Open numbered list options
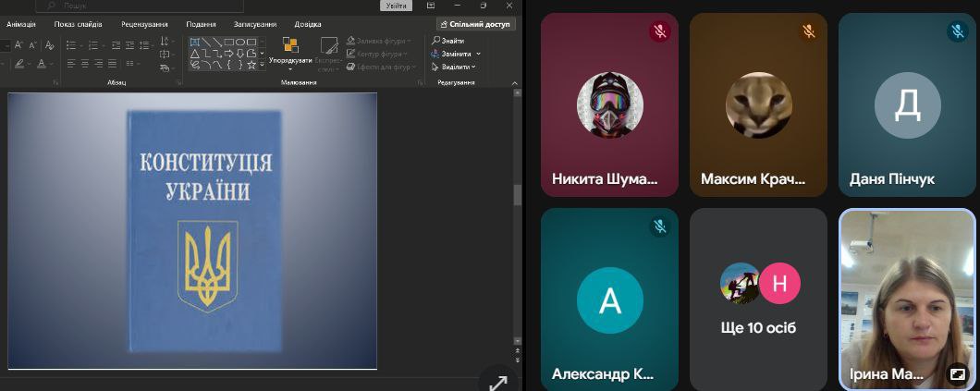This screenshot has width=980, height=391. [x=104, y=45]
